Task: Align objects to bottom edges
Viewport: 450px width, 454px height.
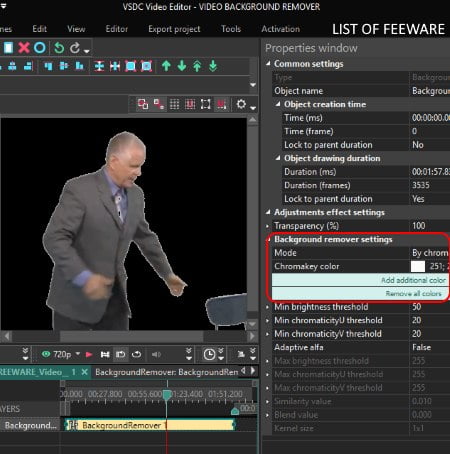Action: [x=79, y=66]
